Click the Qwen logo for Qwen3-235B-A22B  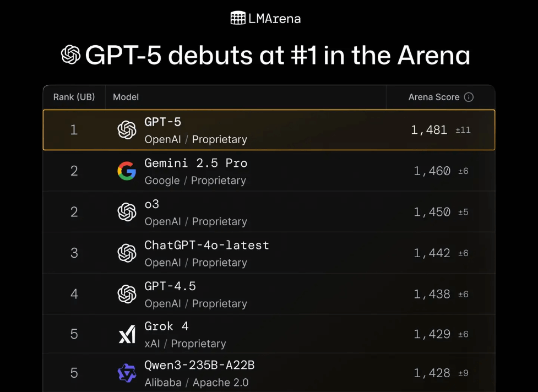127,373
